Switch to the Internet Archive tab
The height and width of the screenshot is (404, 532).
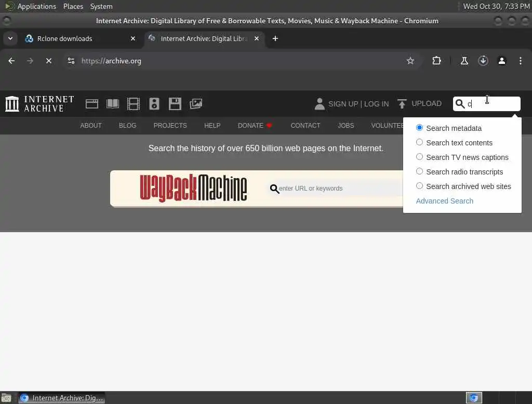(x=204, y=38)
